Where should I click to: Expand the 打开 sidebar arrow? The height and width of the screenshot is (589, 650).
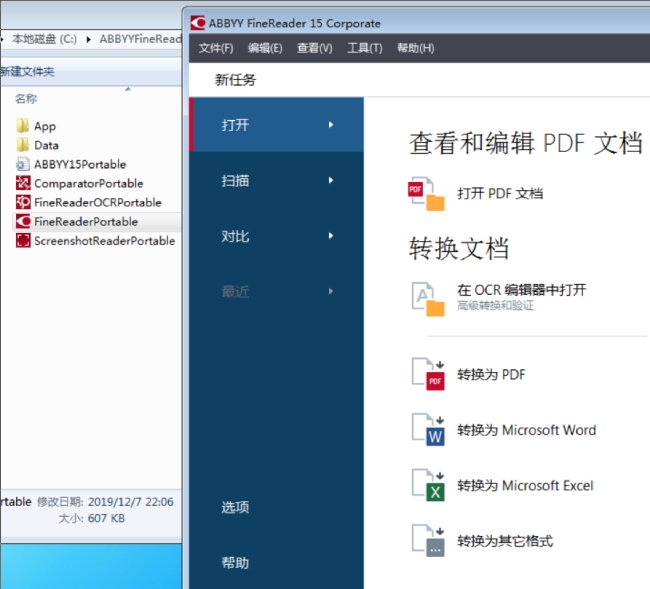330,125
